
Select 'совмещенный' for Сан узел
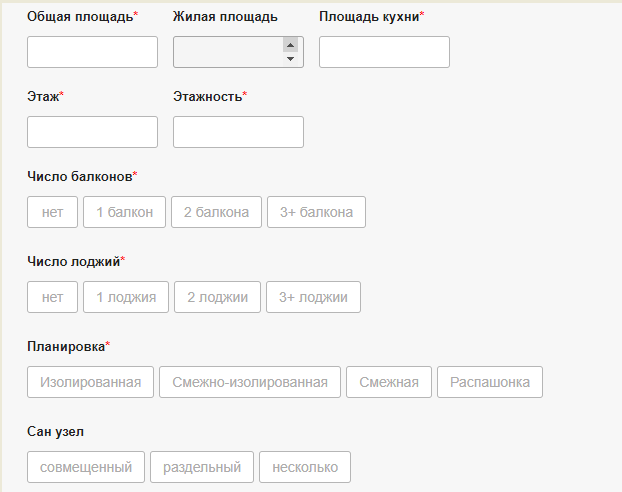pos(86,467)
